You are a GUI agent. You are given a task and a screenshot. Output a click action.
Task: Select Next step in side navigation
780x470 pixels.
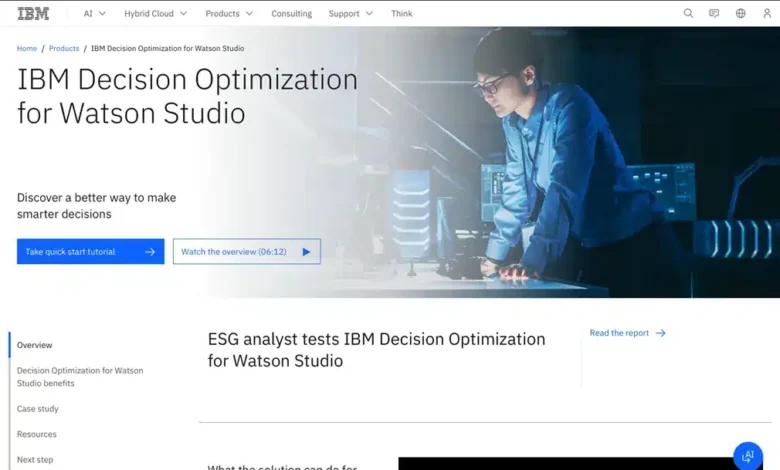coord(35,460)
